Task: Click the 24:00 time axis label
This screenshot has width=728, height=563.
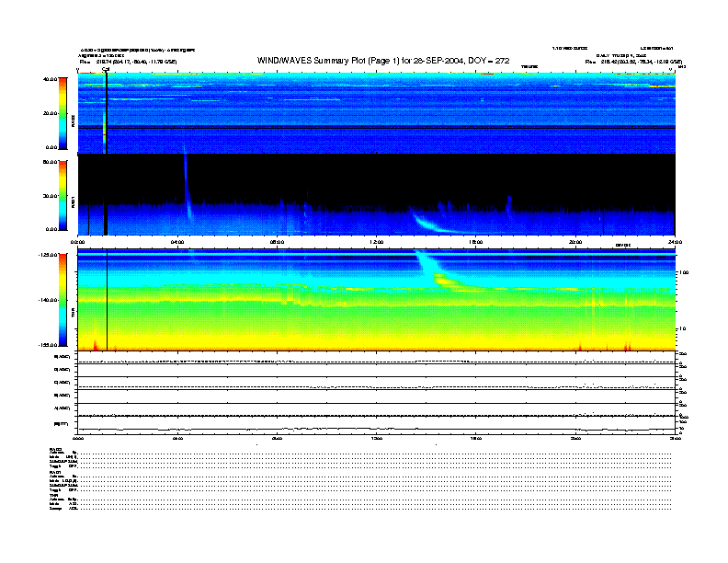Action: pos(675,242)
